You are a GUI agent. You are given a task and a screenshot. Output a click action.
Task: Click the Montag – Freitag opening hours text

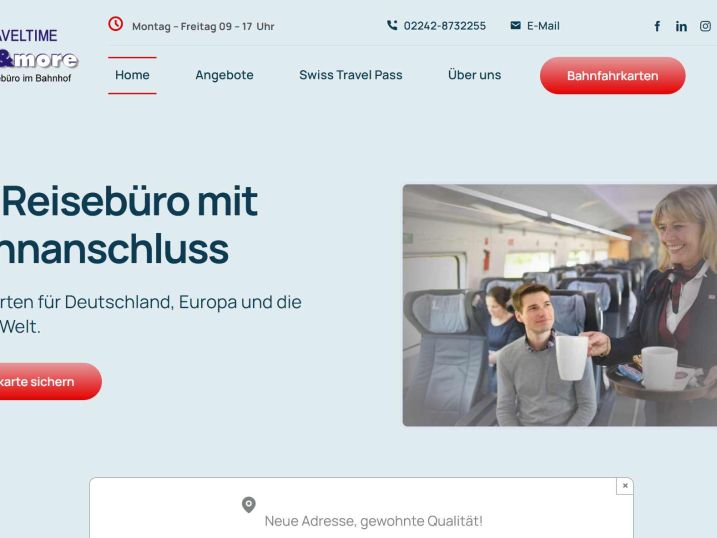pyautogui.click(x=203, y=27)
